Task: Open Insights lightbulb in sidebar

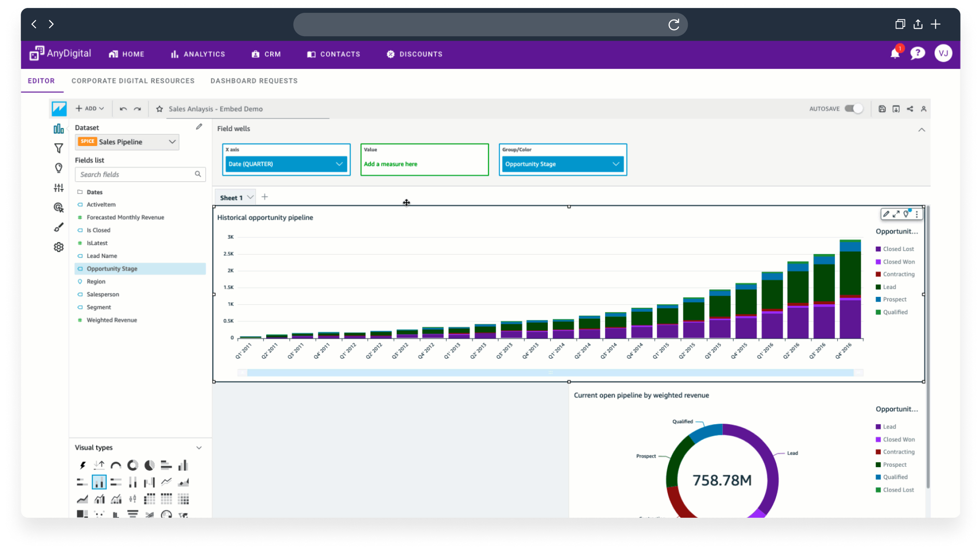Action: coord(58,168)
